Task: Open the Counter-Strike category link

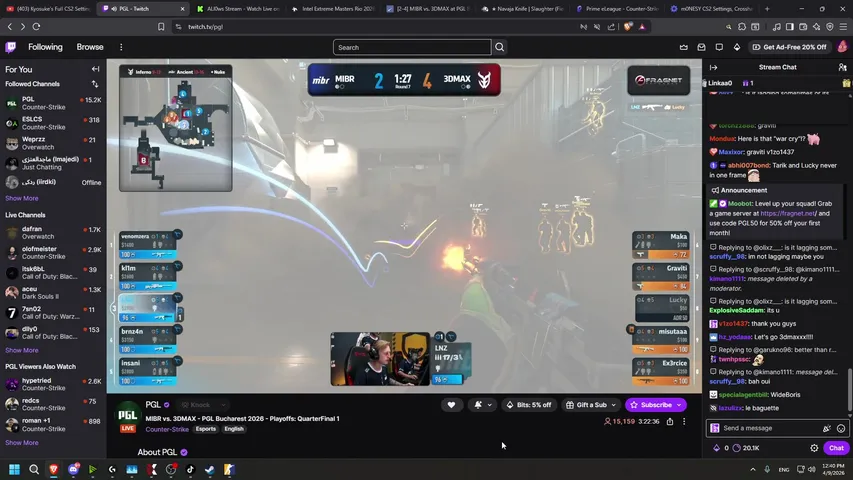Action: 167,429
